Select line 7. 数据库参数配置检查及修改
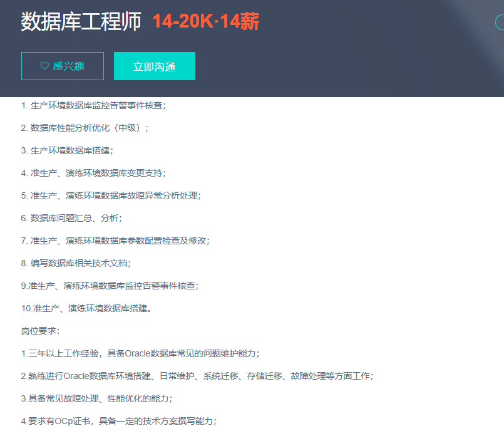 115,241
